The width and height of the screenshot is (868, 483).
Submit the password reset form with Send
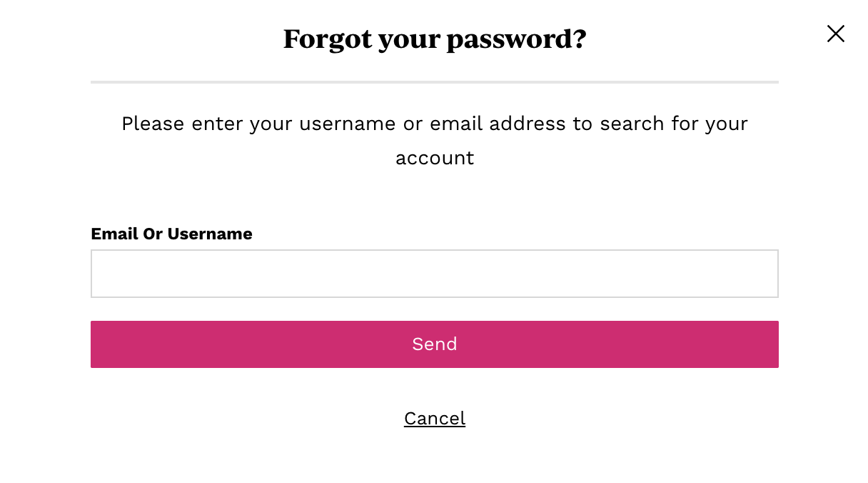coord(434,344)
